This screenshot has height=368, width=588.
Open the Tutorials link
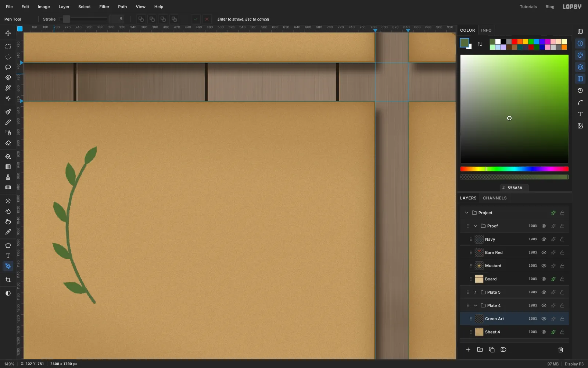point(528,7)
